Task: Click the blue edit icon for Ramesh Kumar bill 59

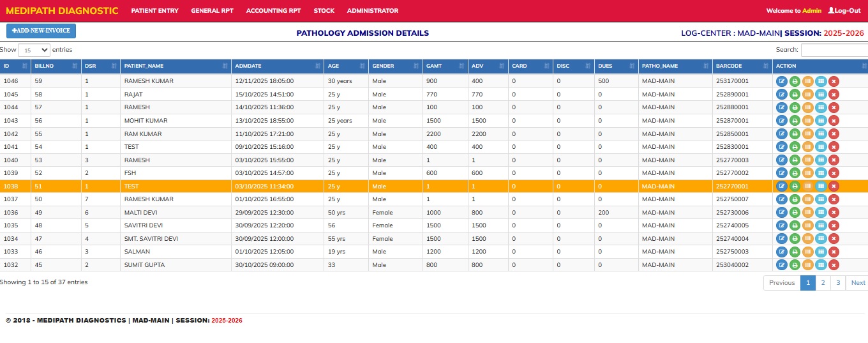Action: click(x=781, y=81)
